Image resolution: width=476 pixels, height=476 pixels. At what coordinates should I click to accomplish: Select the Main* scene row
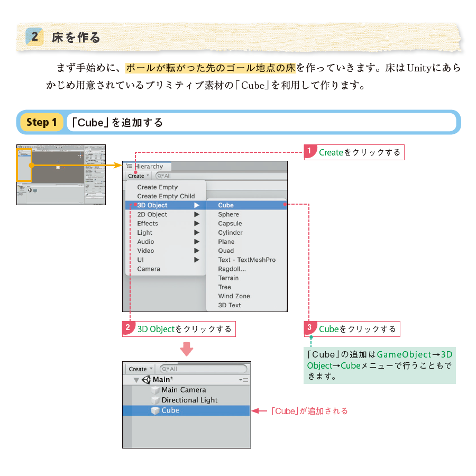[186, 379]
